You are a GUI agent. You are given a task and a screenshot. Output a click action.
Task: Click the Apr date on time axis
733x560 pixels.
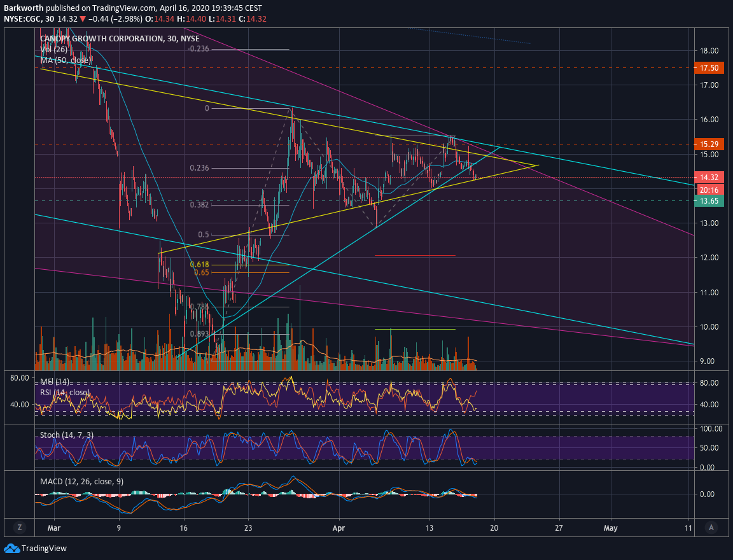339,528
